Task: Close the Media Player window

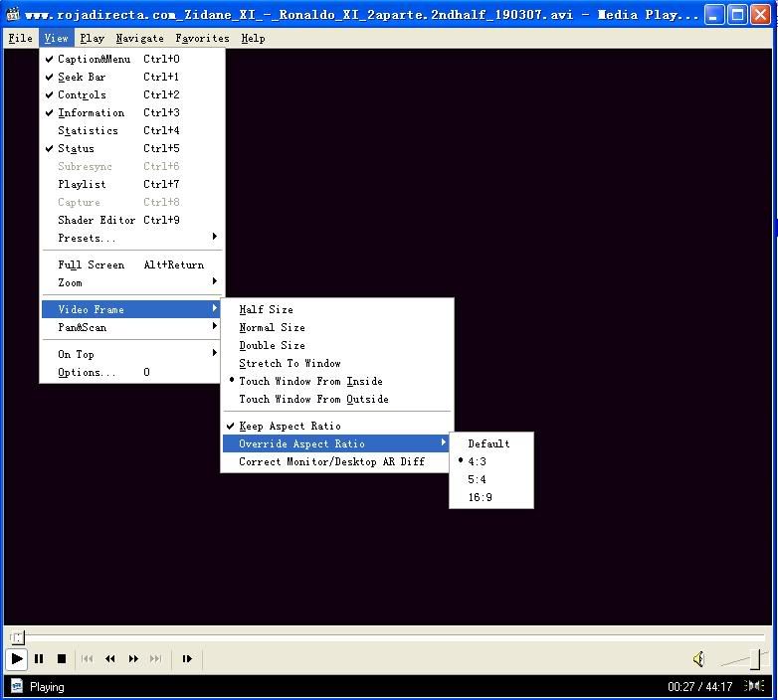Action: click(760, 14)
